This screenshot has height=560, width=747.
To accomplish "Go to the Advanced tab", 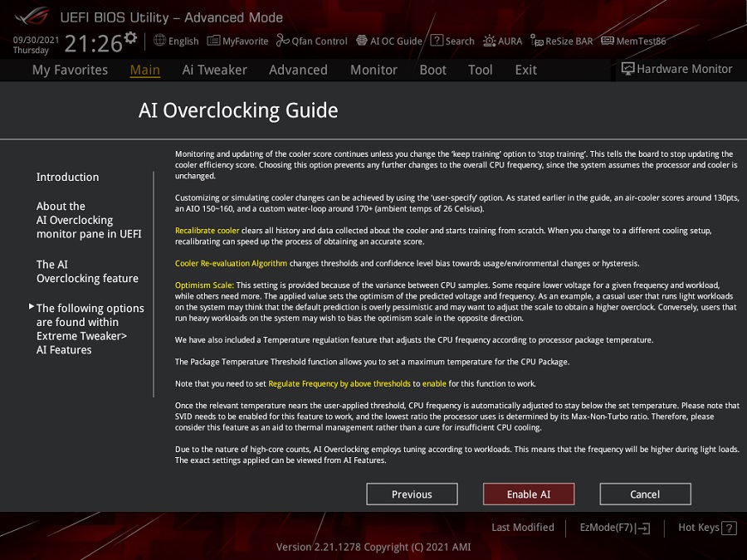I will 298,70.
